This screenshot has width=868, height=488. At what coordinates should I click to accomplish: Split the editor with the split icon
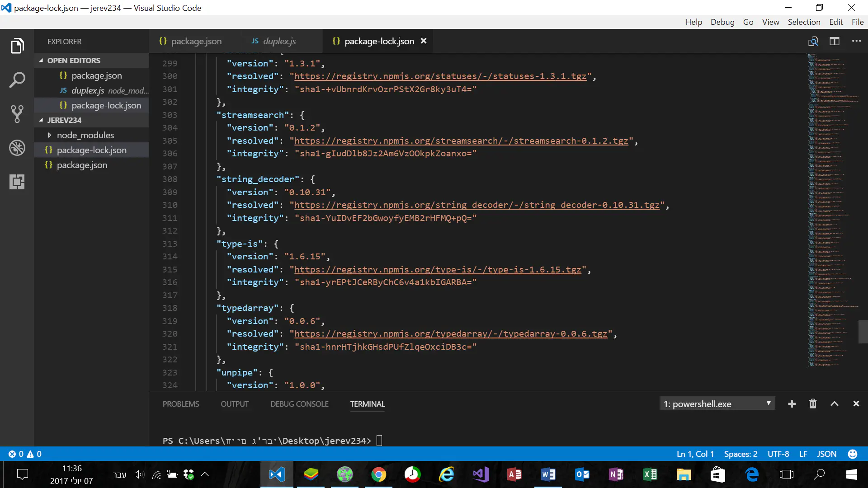tap(835, 41)
